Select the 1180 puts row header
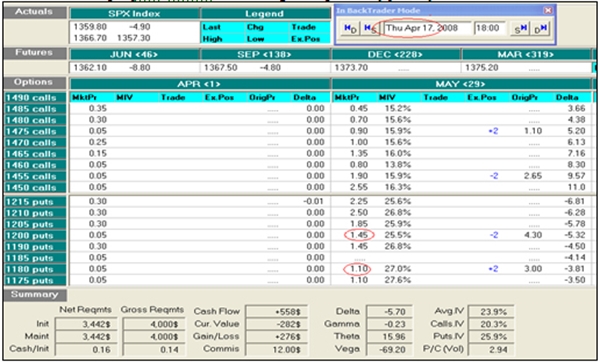This screenshot has height=362, width=600. pos(35,269)
